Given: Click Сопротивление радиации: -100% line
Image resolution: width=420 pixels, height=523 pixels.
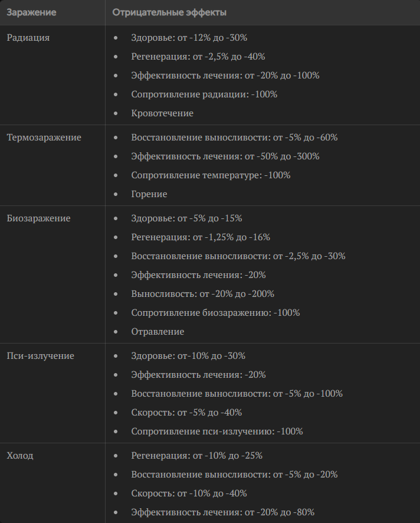Looking at the screenshot, I should click(x=204, y=94).
